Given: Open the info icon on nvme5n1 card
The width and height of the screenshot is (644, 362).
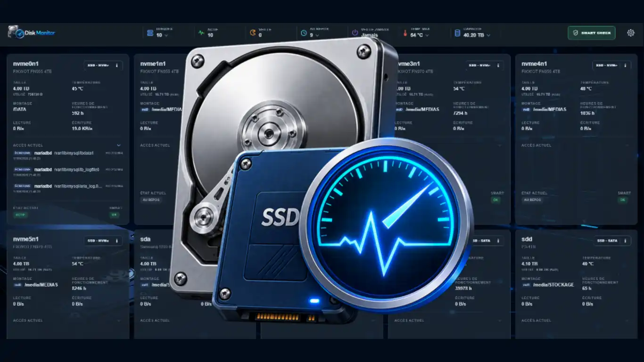Looking at the screenshot, I should [117, 241].
